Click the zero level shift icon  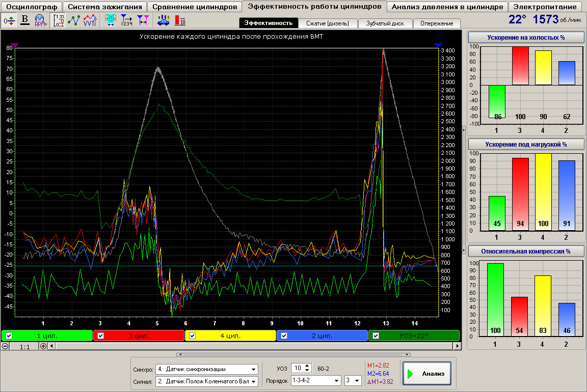(x=9, y=20)
